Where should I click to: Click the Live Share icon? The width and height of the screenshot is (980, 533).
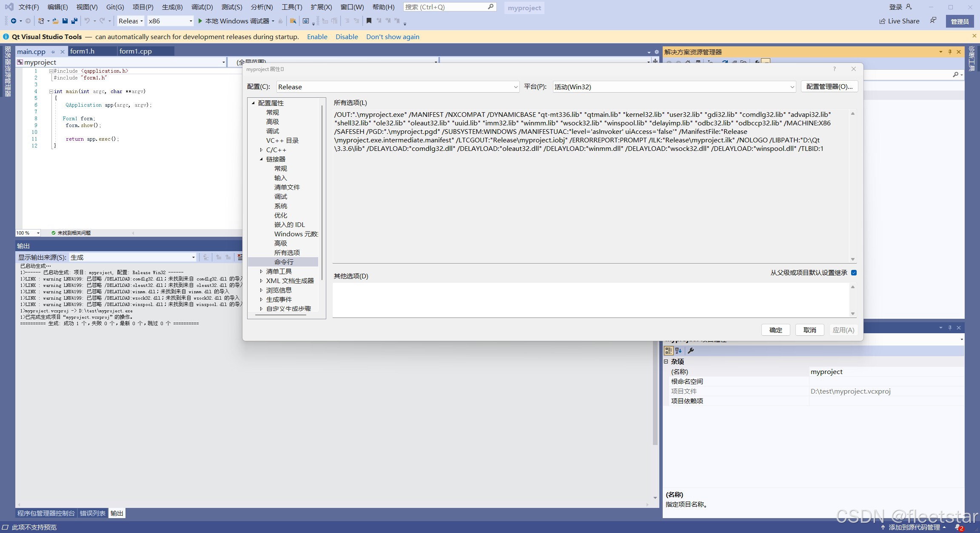[x=883, y=21]
